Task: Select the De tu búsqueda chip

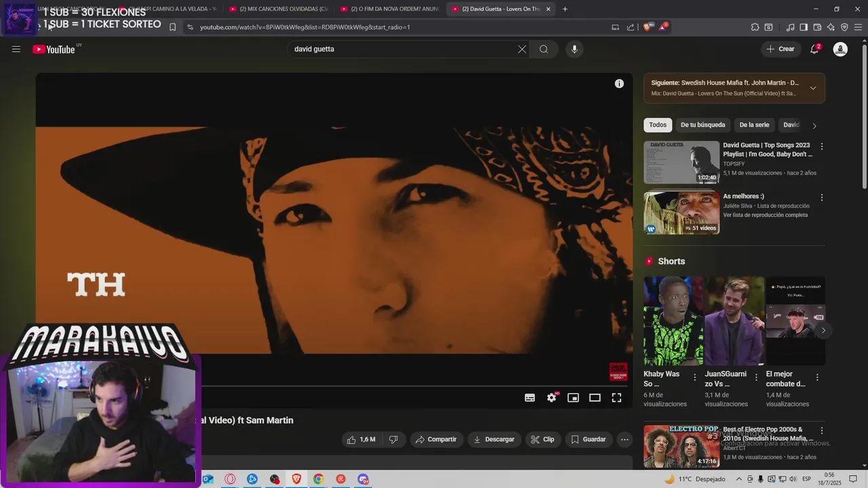Action: [703, 125]
